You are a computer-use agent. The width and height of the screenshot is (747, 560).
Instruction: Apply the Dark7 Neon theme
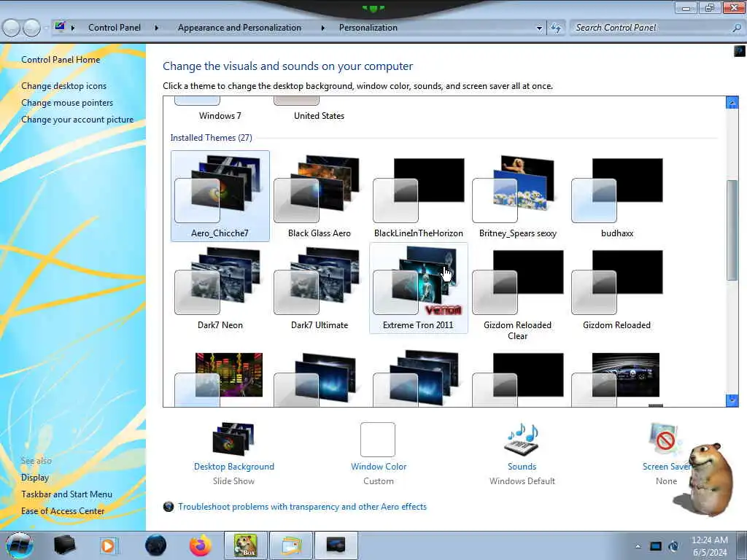point(220,287)
